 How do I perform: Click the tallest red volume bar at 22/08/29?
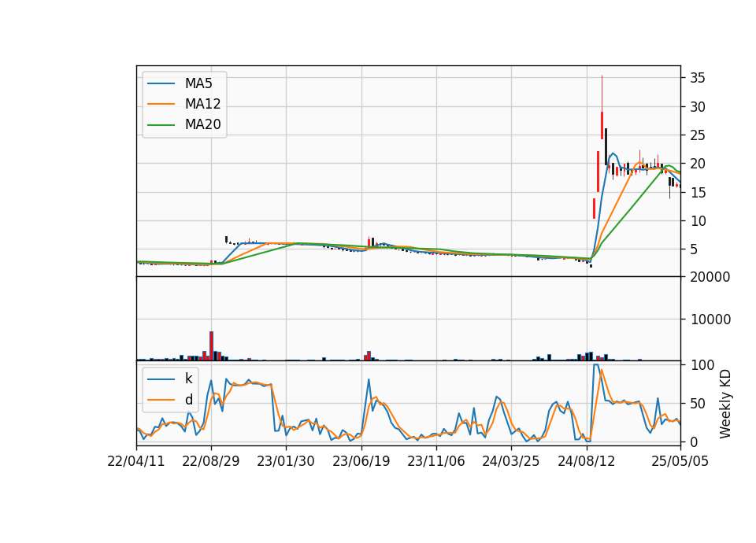tap(211, 346)
